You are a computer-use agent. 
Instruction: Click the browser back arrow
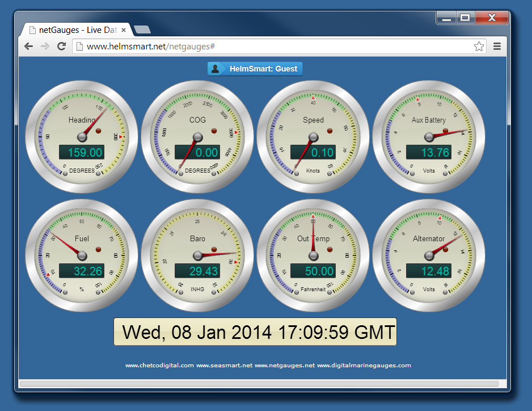(x=29, y=46)
